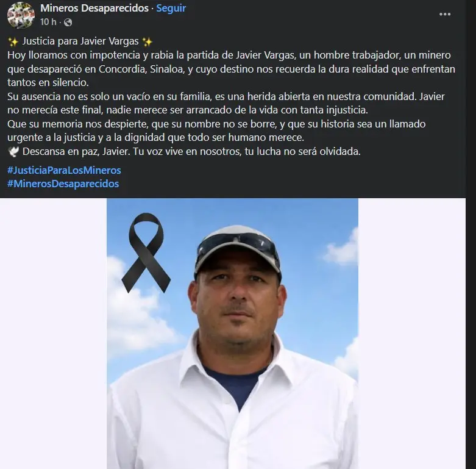This screenshot has width=476, height=469.
Task: Open the #JusticiaParaLosMineros hashtag
Action: point(64,170)
